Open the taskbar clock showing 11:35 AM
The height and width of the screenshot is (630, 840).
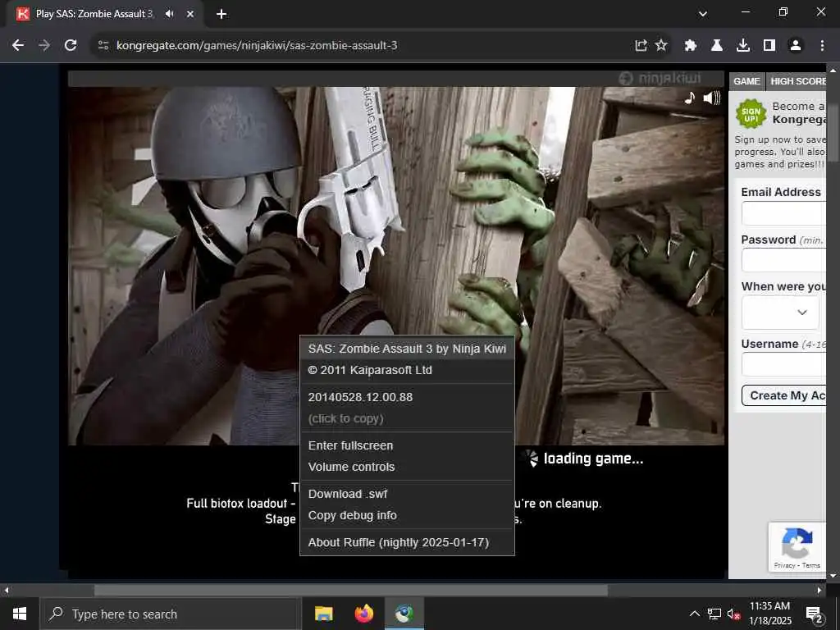[769, 614]
